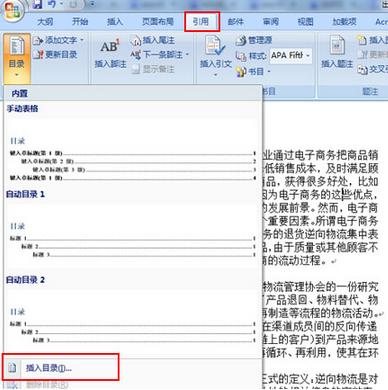Click document text line containing 物流管理协会

tap(321, 286)
